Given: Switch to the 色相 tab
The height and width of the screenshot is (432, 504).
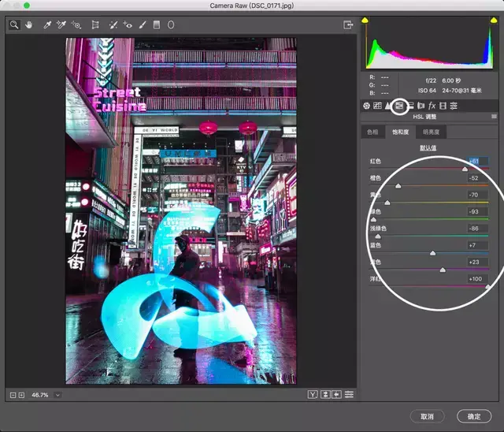Looking at the screenshot, I should (x=372, y=132).
